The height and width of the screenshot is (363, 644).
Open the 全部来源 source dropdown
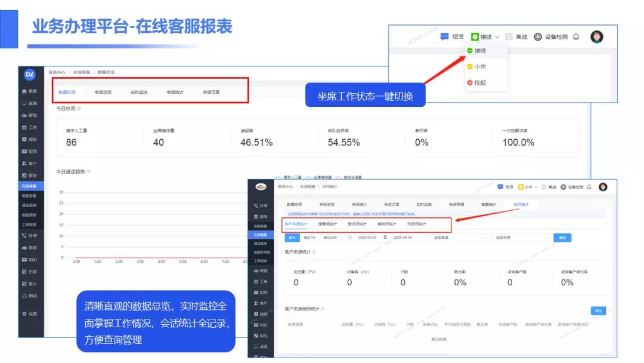[x=521, y=237]
